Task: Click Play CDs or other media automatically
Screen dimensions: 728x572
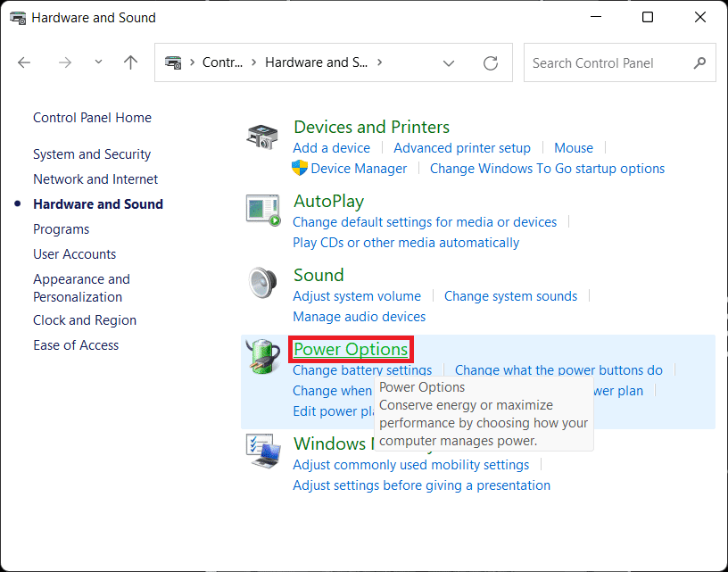Action: [406, 243]
